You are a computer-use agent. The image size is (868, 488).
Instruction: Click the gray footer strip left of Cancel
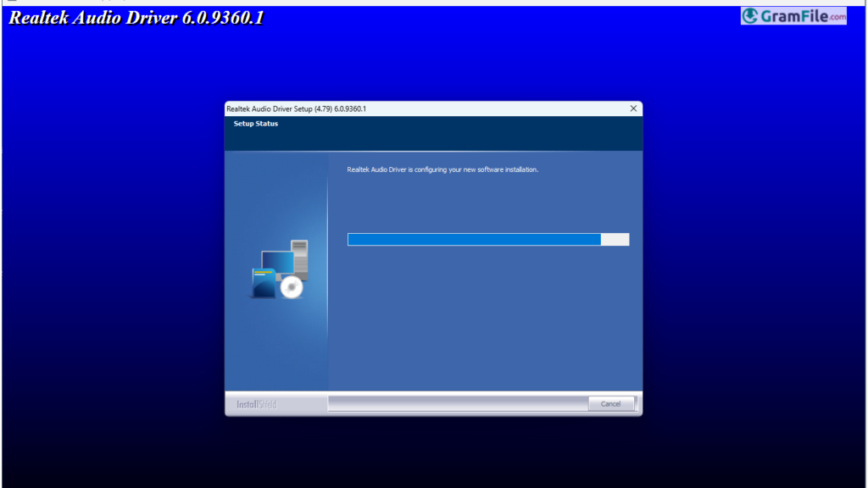tap(458, 404)
